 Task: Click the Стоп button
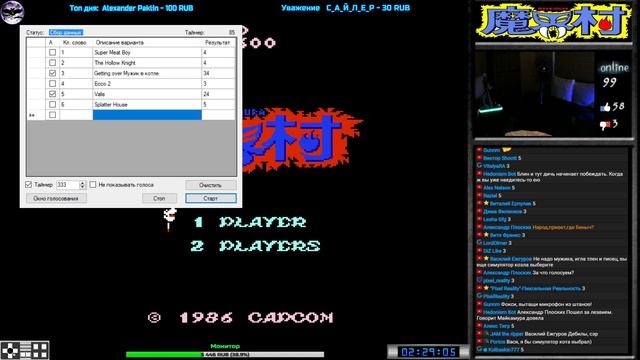tap(160, 198)
